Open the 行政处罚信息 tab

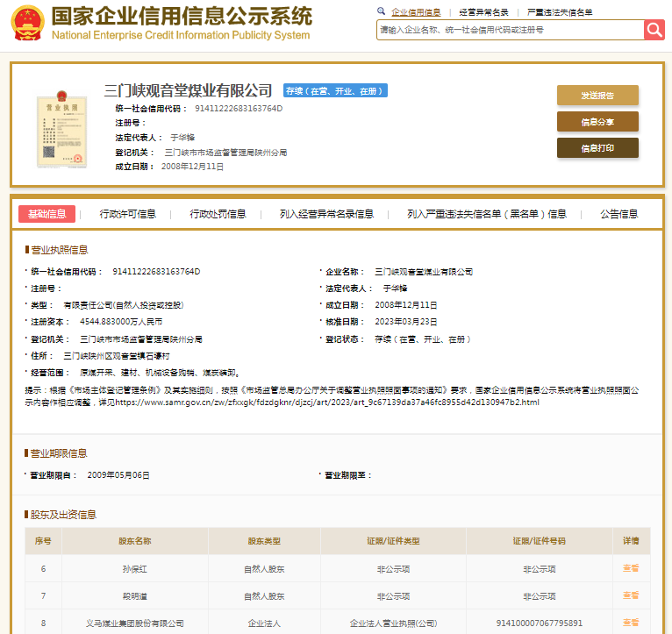point(218,214)
